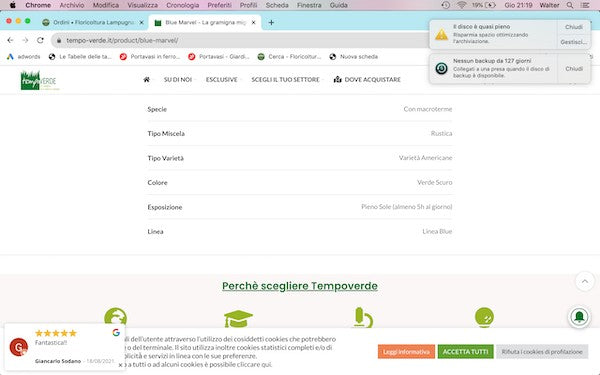Open Le Tabelle delle ta... bookmark
This screenshot has height=375, width=600.
point(80,57)
